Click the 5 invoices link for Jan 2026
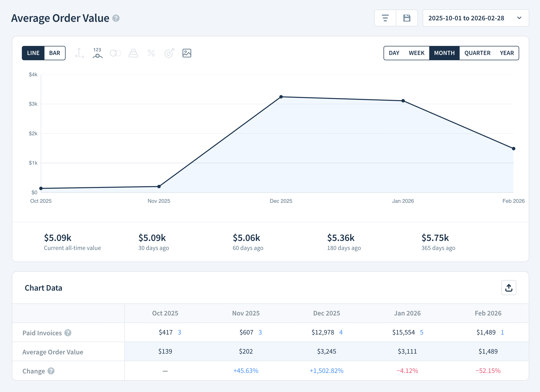Image resolution: width=540 pixels, height=392 pixels. pos(422,332)
